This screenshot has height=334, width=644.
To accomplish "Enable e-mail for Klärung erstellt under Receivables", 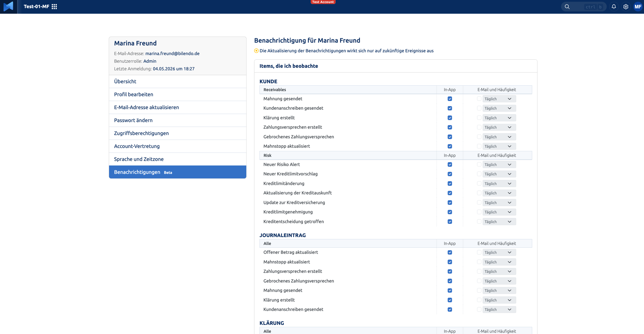I will (479, 118).
